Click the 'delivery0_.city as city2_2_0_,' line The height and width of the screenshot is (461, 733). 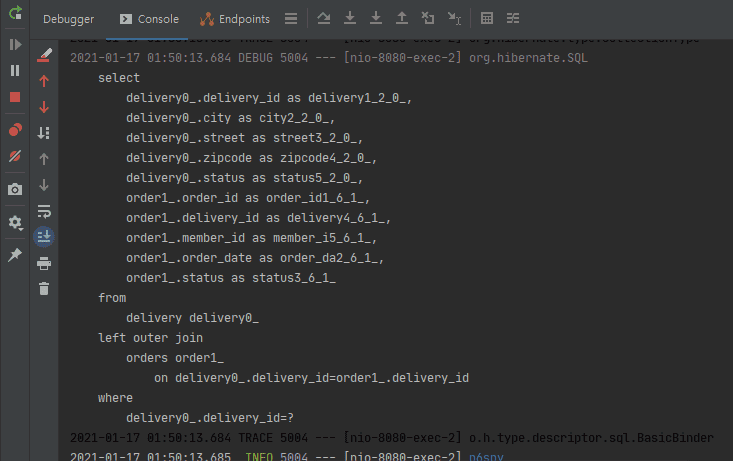(230, 118)
